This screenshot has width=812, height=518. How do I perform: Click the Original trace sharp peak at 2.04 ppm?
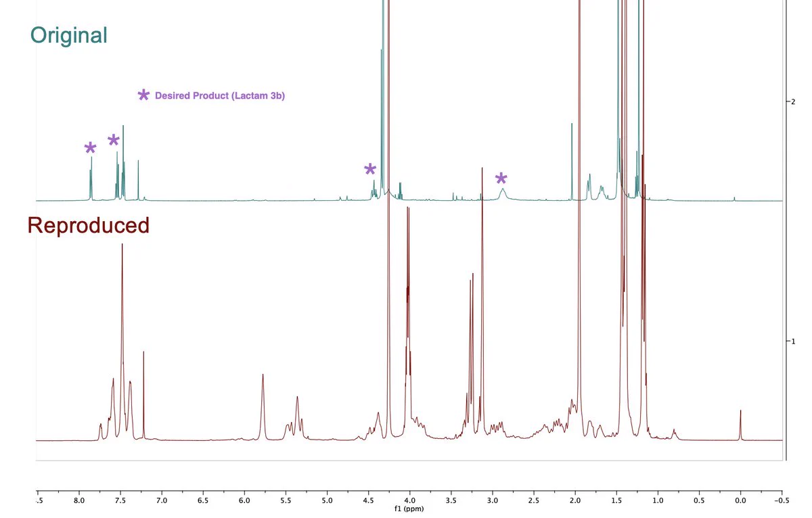[572, 162]
